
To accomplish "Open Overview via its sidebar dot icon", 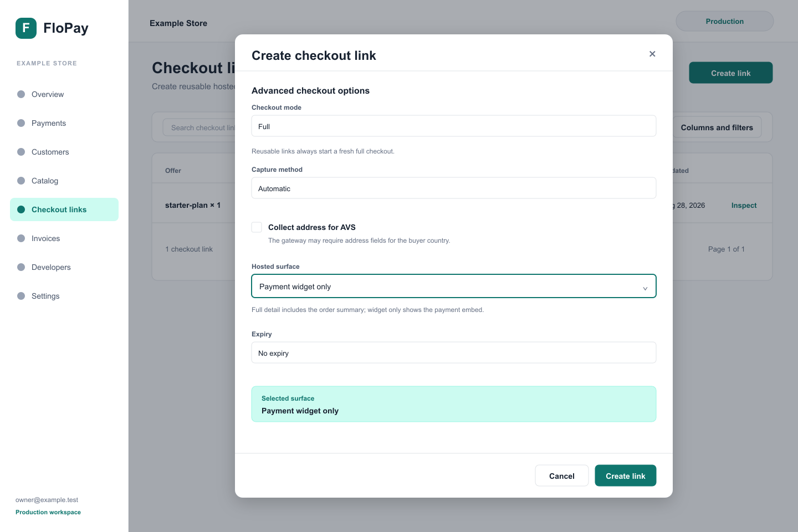I will (x=21, y=94).
